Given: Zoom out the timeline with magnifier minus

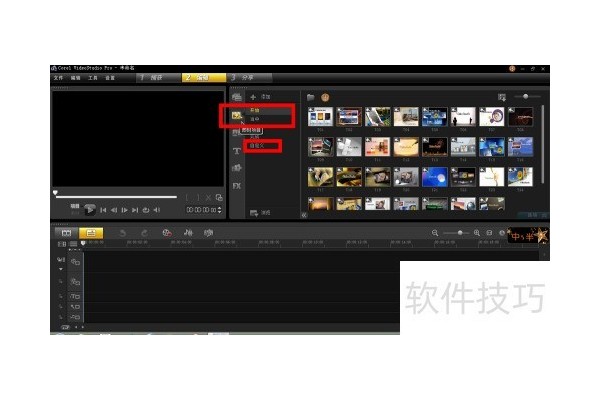Looking at the screenshot, I should tap(435, 233).
